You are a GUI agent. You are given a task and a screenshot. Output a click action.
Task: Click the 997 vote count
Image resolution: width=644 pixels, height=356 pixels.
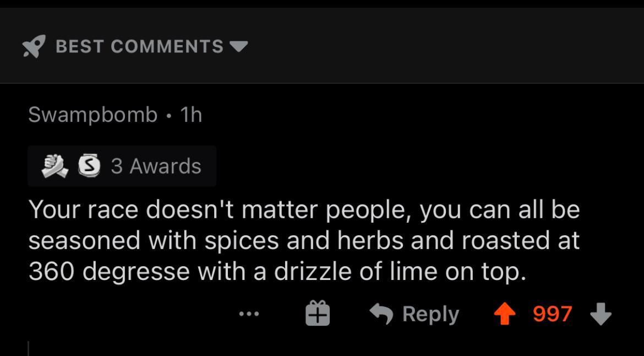(552, 313)
